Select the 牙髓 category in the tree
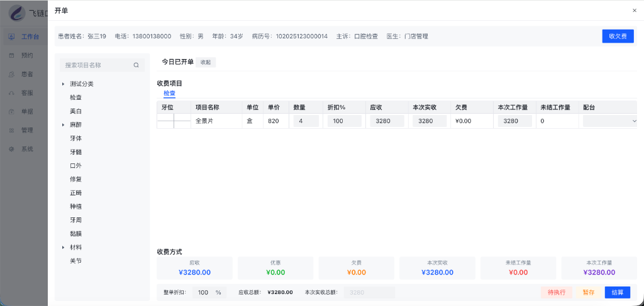 click(76, 152)
